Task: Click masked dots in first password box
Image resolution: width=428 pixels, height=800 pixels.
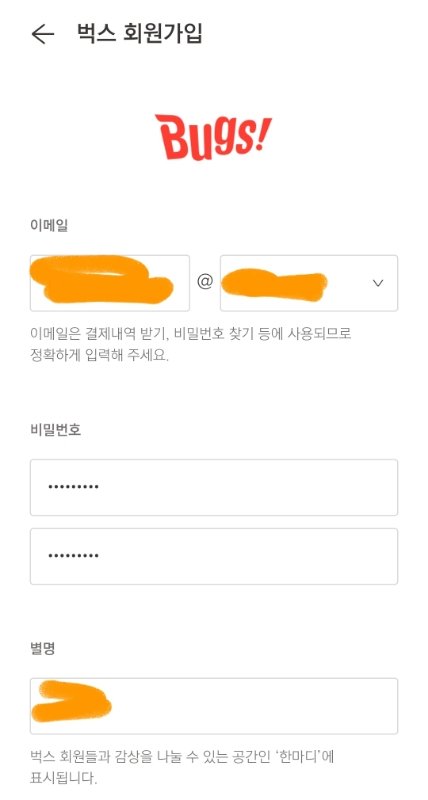Action: click(73, 487)
